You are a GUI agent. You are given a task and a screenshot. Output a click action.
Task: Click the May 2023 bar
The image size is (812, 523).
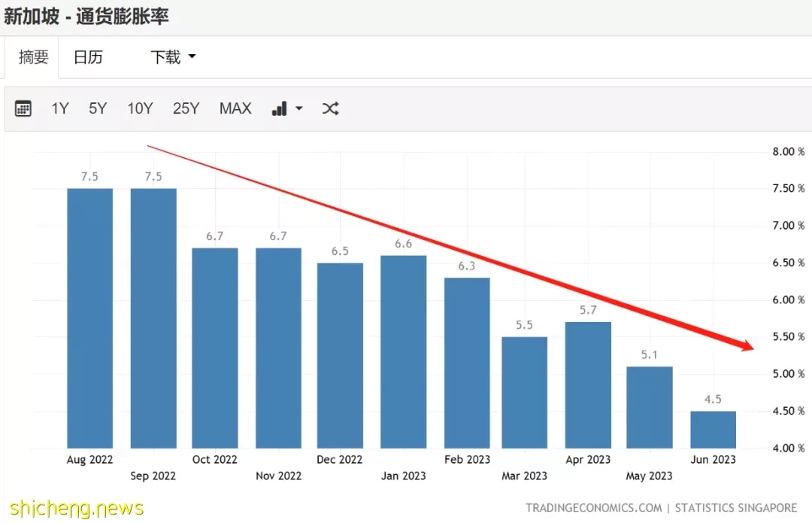point(650,407)
